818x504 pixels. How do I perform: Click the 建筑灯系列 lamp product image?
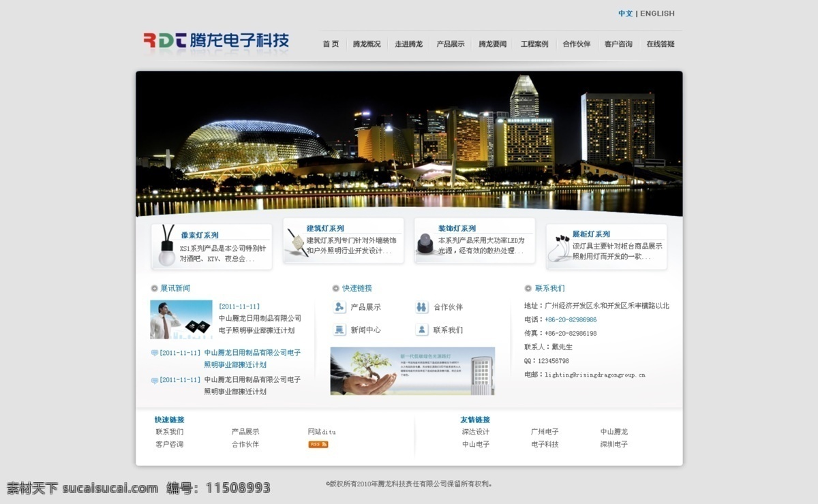click(x=297, y=242)
